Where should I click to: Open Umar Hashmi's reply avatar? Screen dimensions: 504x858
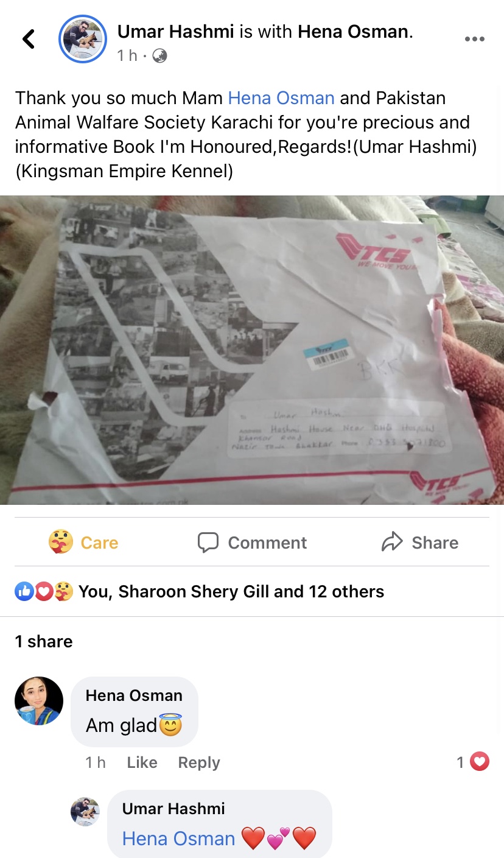(85, 812)
